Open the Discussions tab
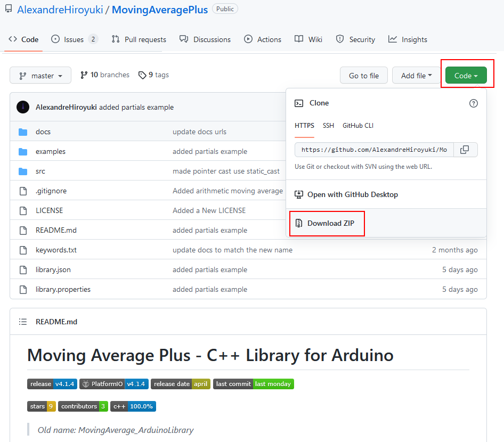This screenshot has height=442, width=504. coord(205,39)
